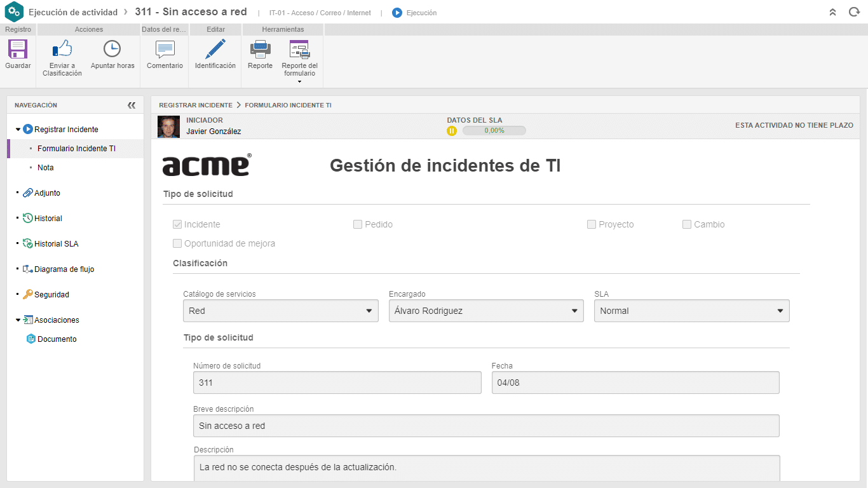868x488 pixels.
Task: Click the Número de solicitud field
Action: point(337,383)
